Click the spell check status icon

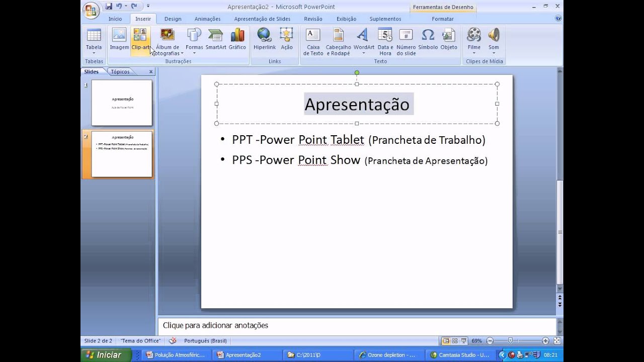click(173, 341)
